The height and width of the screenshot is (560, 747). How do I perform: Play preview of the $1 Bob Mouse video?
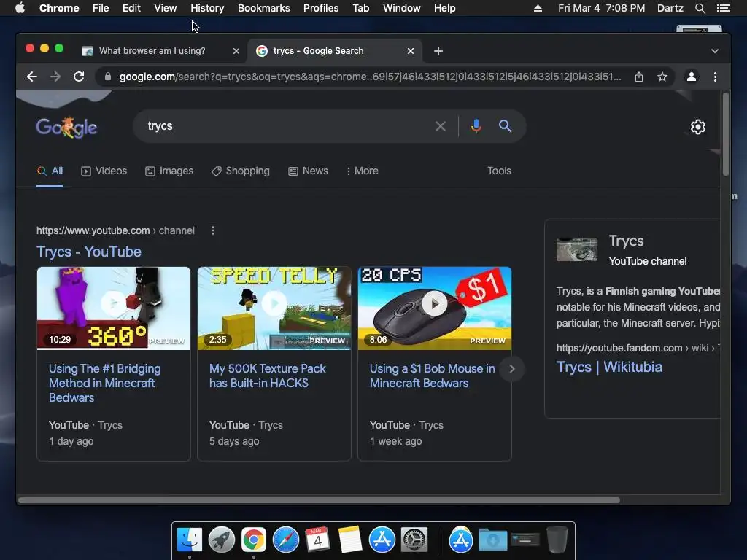pos(435,303)
